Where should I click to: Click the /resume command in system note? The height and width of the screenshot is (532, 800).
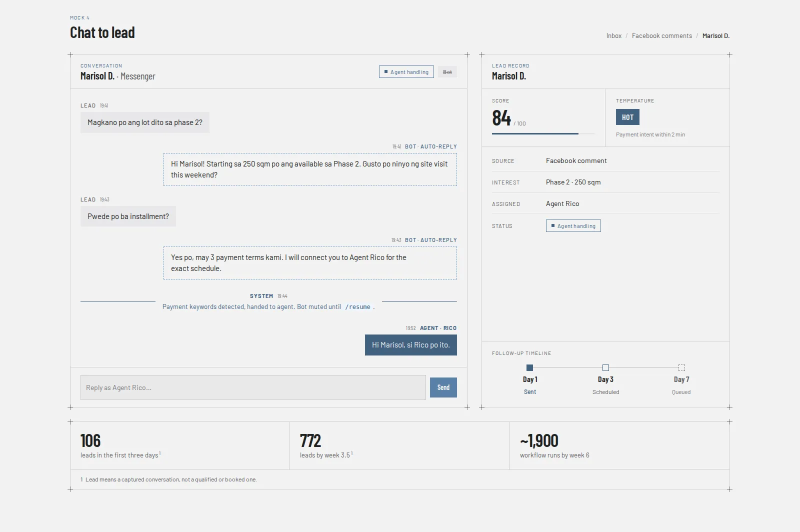357,307
